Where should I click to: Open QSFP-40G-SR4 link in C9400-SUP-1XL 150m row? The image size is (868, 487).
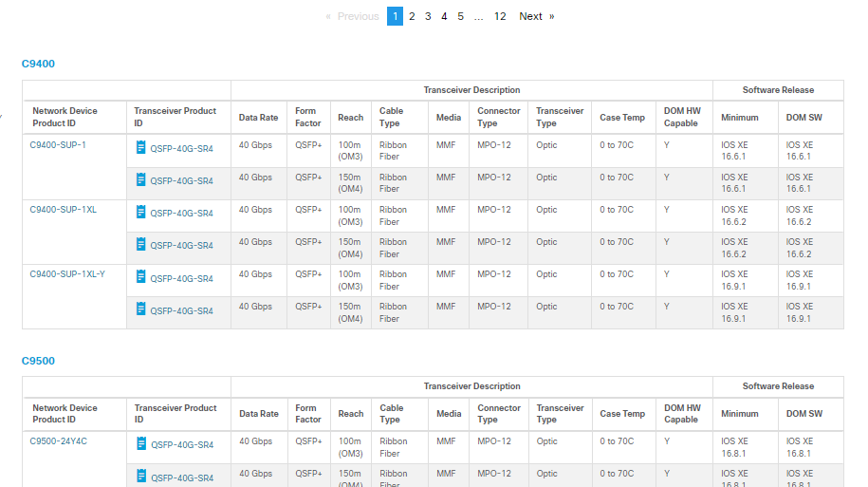(181, 246)
